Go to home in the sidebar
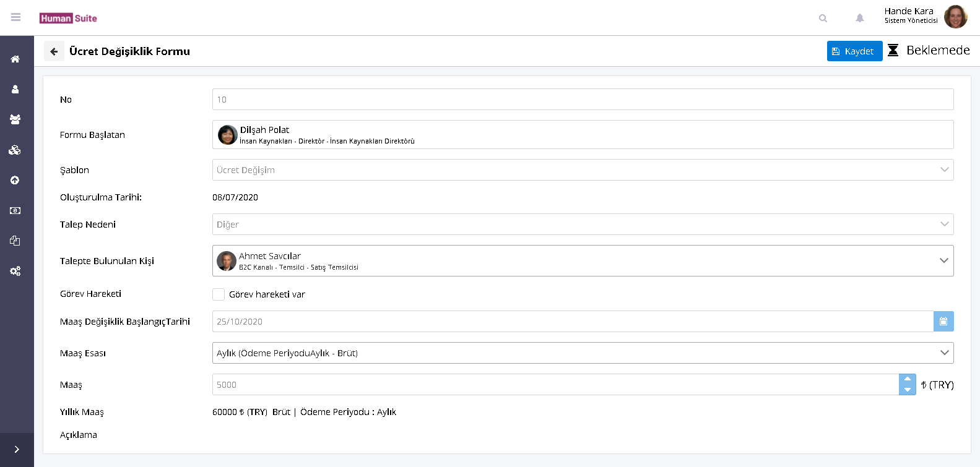The height and width of the screenshot is (467, 980). tap(15, 59)
